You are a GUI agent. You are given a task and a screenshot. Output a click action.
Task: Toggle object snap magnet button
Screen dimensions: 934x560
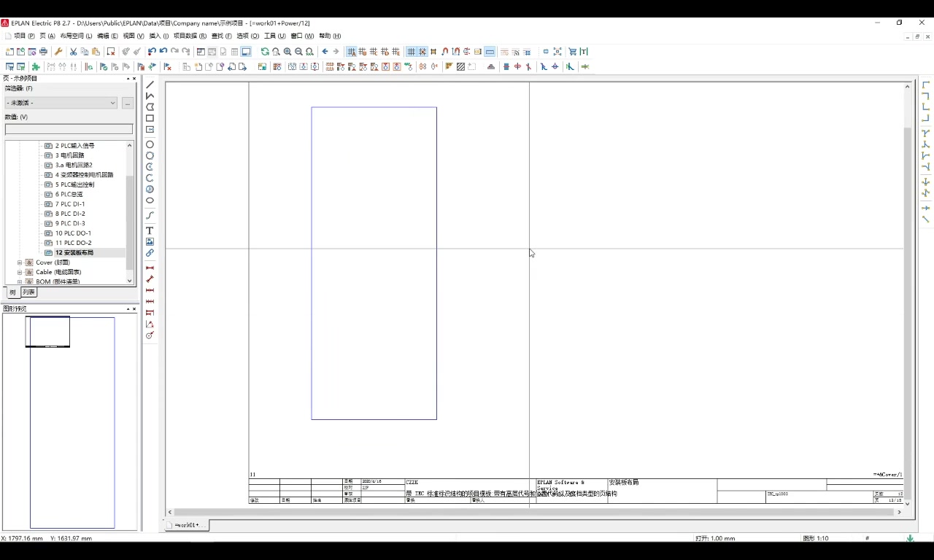444,52
